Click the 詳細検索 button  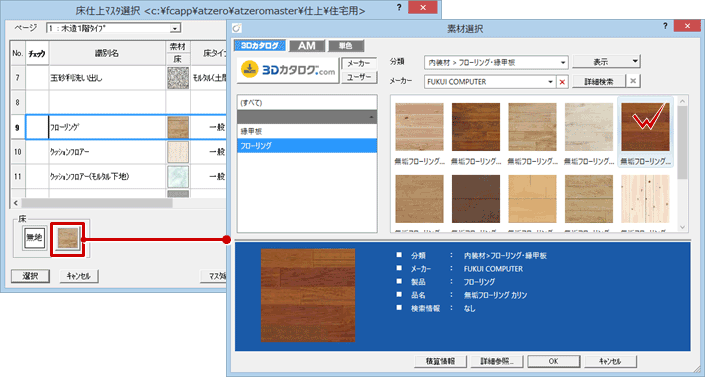tap(598, 81)
